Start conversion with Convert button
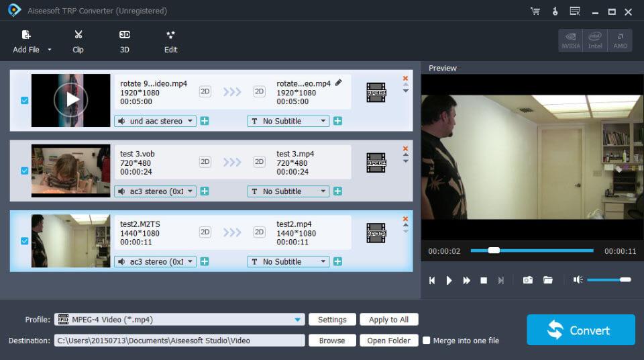Viewport: 644px width, 360px height. [581, 330]
